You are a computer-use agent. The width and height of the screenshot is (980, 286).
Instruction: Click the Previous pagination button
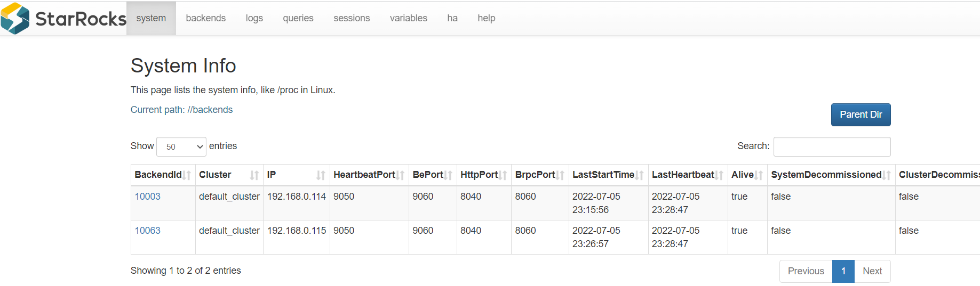pos(806,271)
